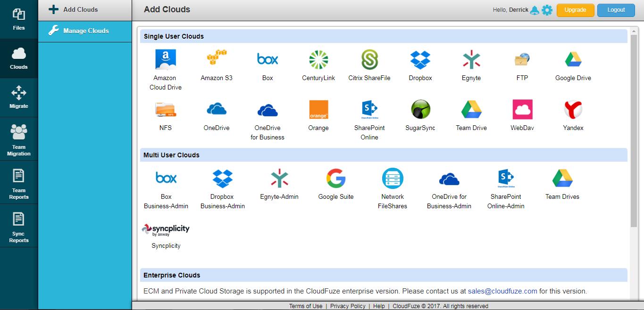Open the Privacy Policy page

(348, 306)
